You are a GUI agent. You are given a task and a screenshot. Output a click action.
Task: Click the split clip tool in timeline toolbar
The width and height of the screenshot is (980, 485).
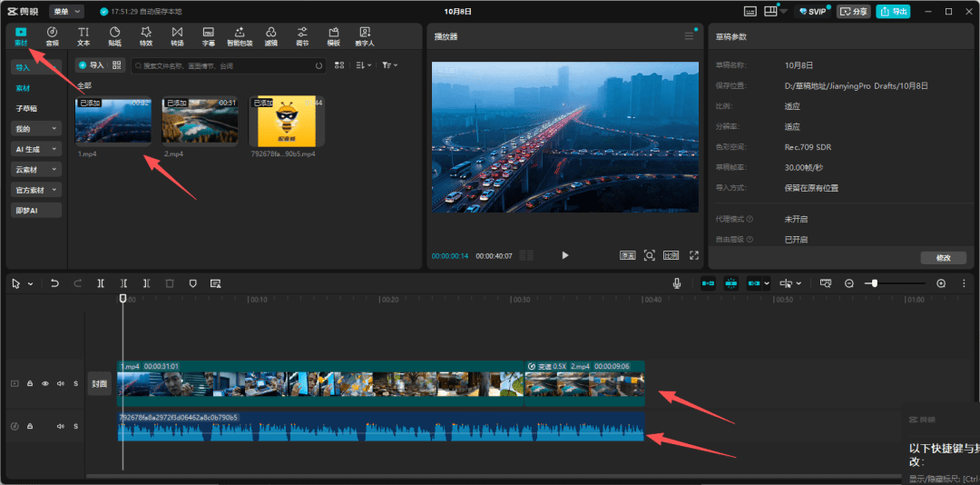tap(101, 283)
